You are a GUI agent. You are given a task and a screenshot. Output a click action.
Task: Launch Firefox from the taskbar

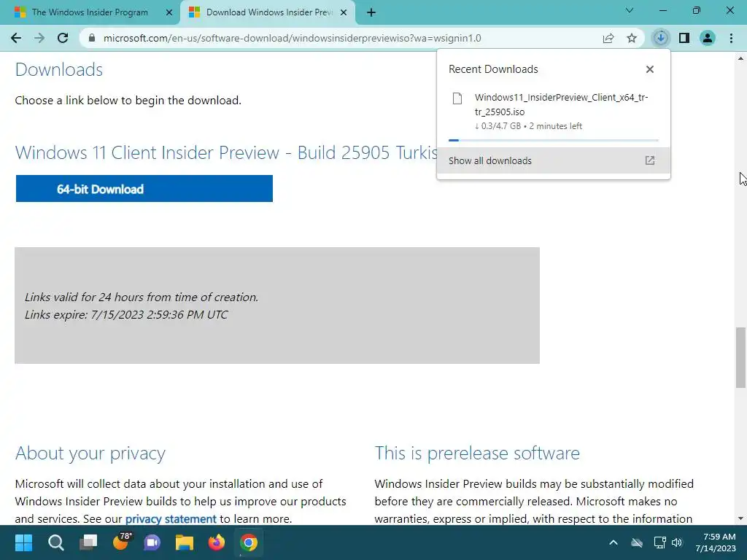217,542
